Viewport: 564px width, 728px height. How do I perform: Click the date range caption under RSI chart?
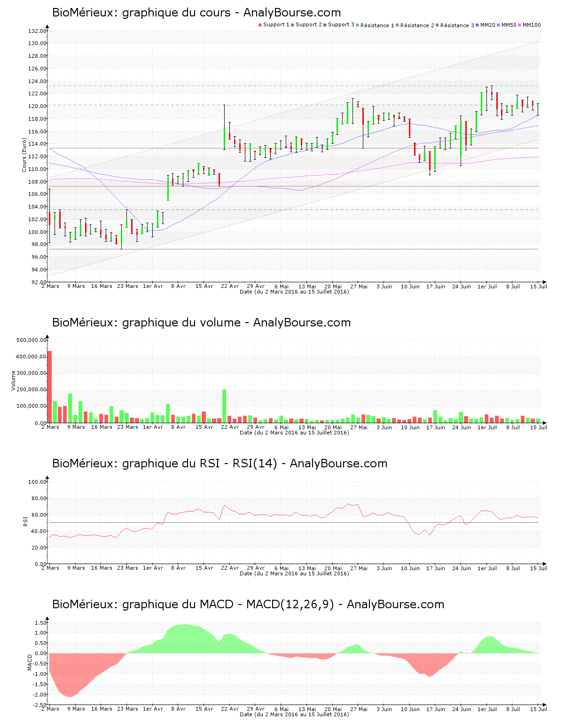click(x=294, y=573)
